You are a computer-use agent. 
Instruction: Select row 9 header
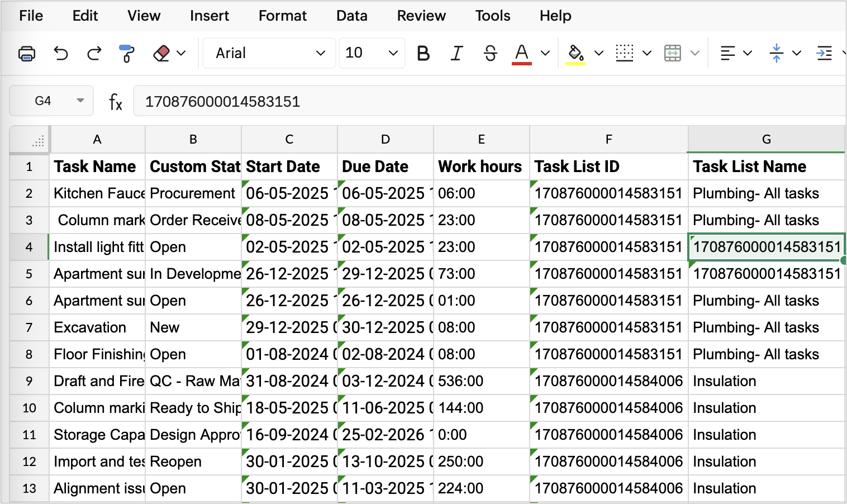[x=29, y=381]
